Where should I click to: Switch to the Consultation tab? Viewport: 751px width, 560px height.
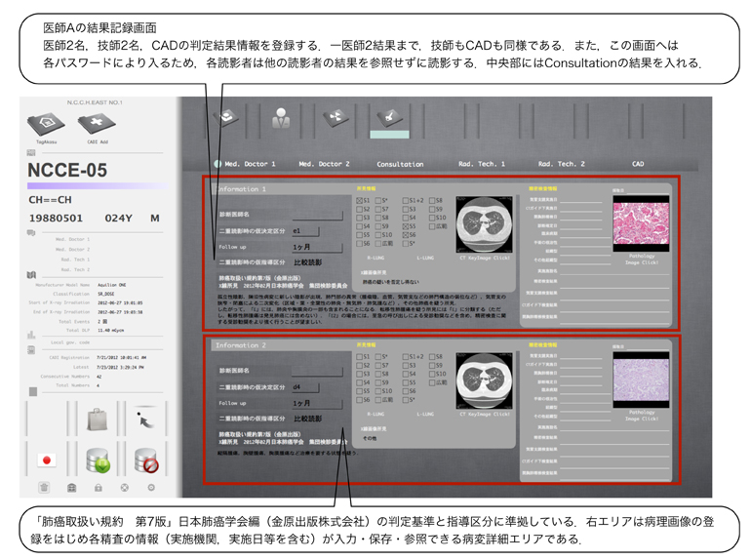[x=400, y=164]
